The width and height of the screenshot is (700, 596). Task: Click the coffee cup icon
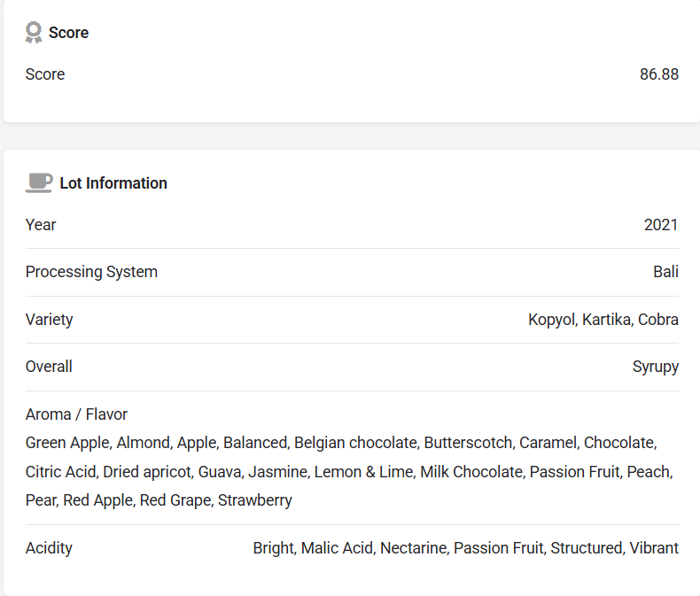point(38,183)
